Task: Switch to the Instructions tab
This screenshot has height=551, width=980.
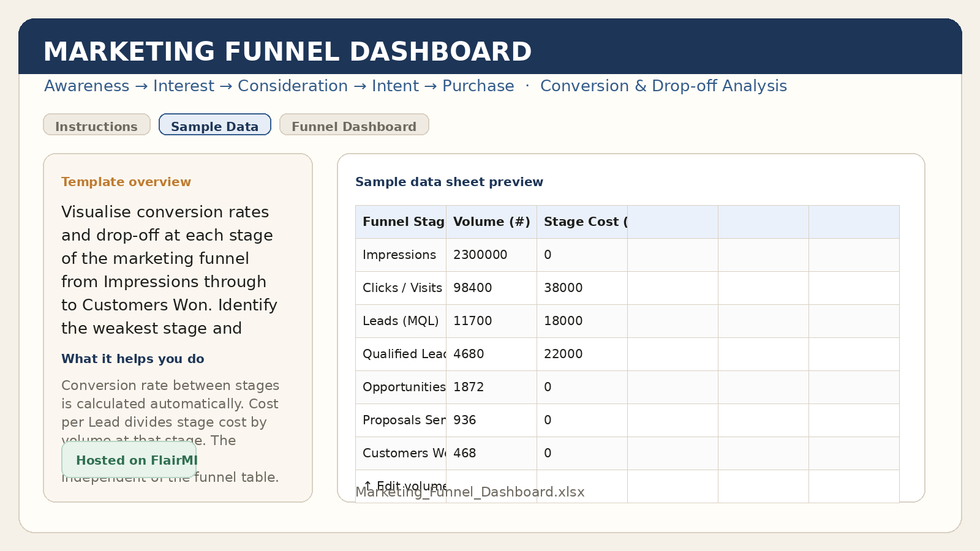Action: click(96, 126)
